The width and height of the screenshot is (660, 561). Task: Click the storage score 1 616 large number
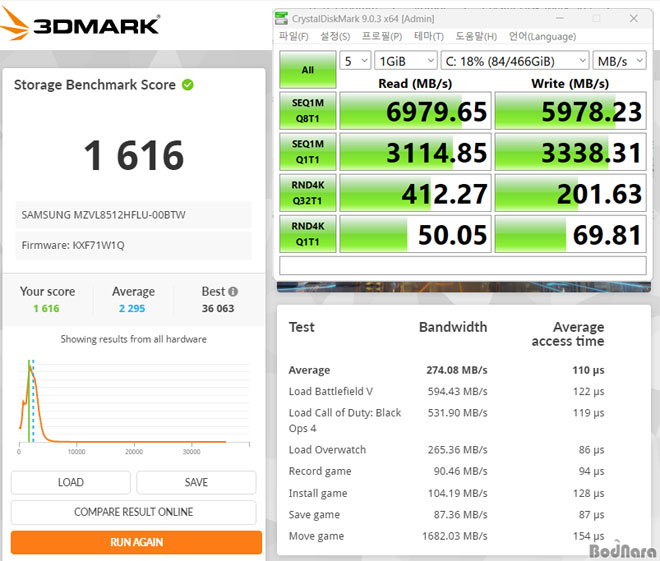coord(134,156)
